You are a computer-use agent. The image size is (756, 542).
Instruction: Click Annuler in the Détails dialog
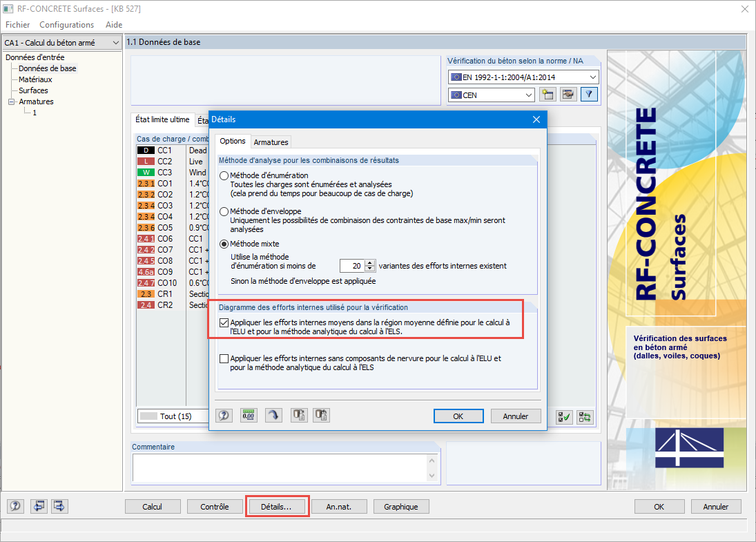point(516,416)
